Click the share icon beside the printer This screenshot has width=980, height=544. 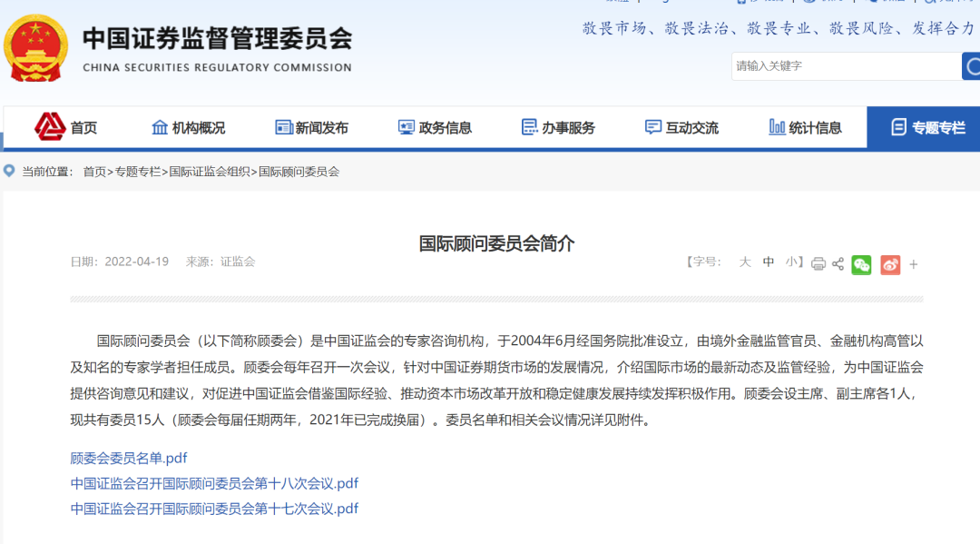tap(838, 264)
